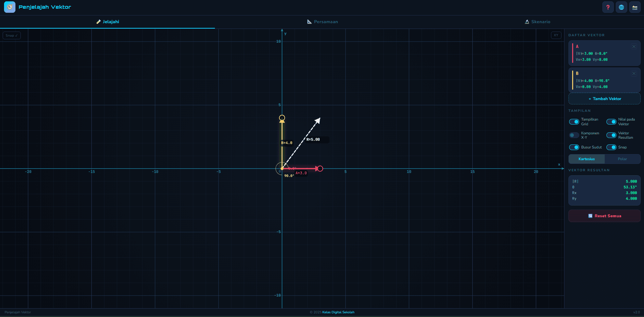644x317 pixels.
Task: Click the x-axis tick label 10
Action: pyautogui.click(x=409, y=172)
